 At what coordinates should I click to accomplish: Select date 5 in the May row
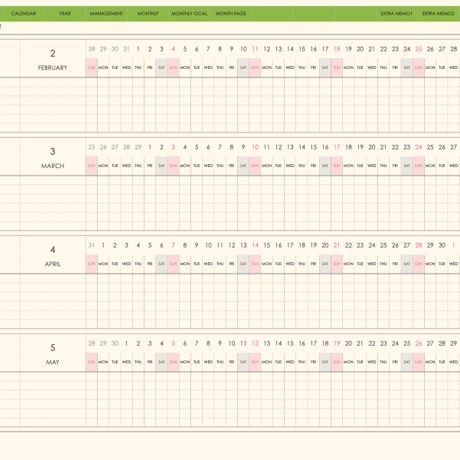click(173, 343)
